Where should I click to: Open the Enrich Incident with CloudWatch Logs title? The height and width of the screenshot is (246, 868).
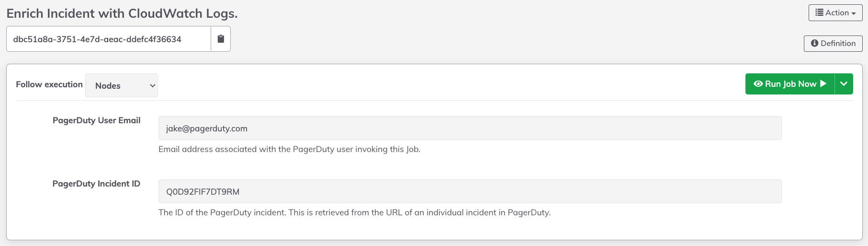pyautogui.click(x=122, y=13)
